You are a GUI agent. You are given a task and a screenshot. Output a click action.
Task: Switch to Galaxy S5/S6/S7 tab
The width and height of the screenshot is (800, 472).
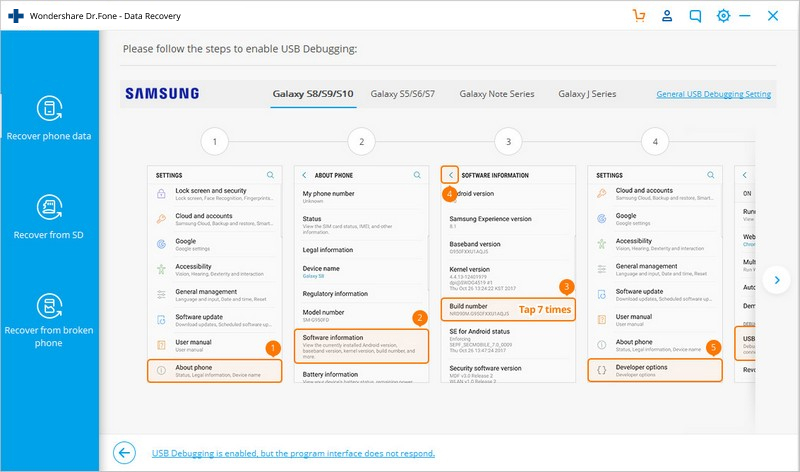pyautogui.click(x=403, y=94)
